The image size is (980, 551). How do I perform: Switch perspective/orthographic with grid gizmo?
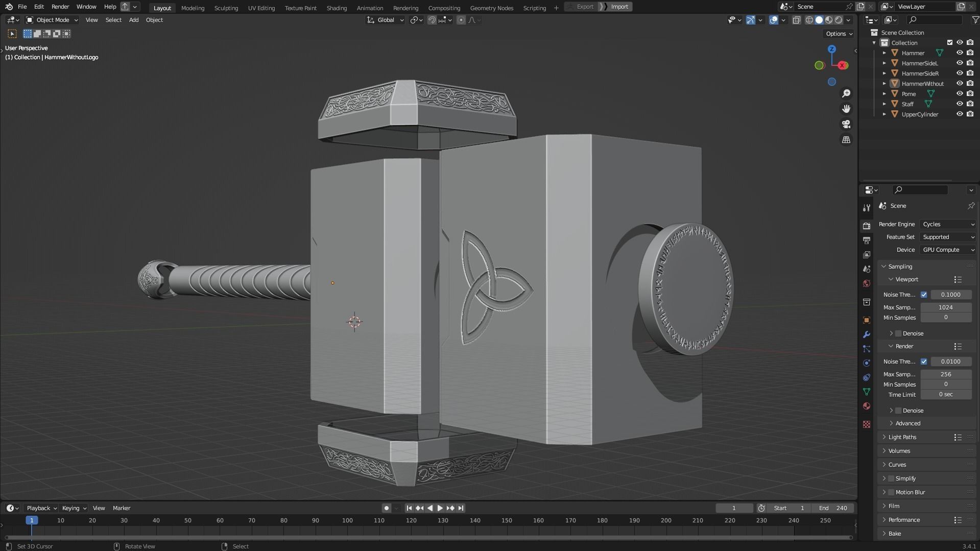coord(846,139)
